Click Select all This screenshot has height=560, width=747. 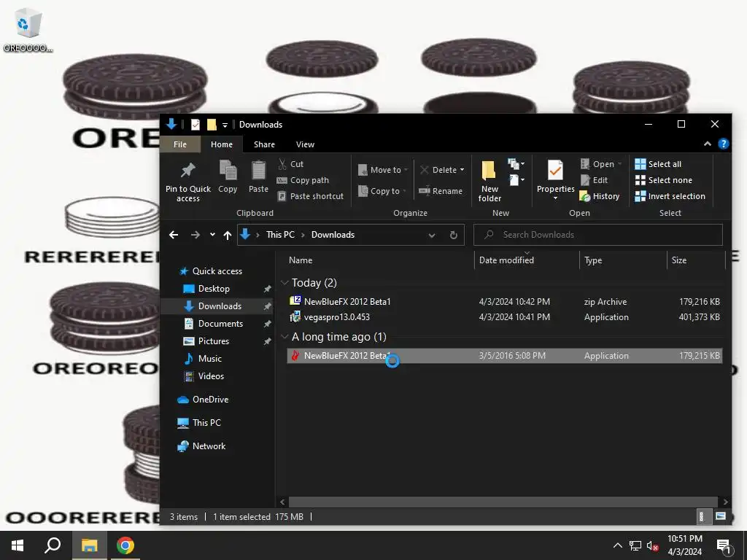tap(658, 164)
